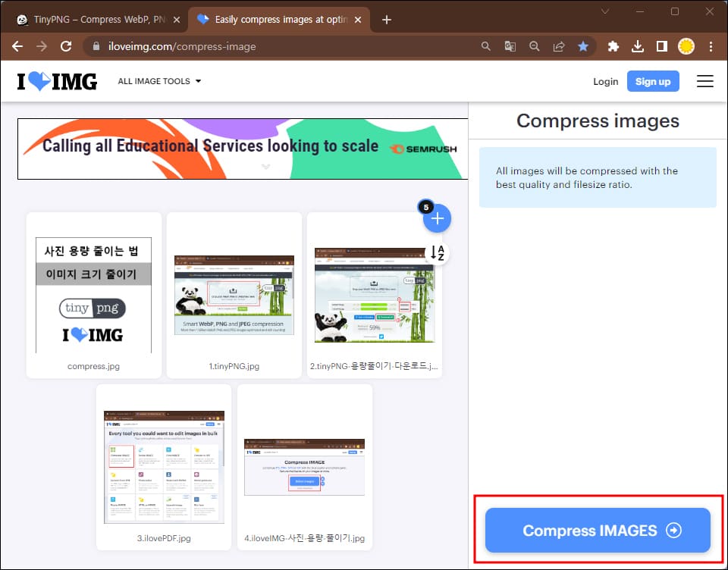Image resolution: width=728 pixels, height=570 pixels.
Task: Close the iLoveIMG compress tab
Action: [358, 20]
